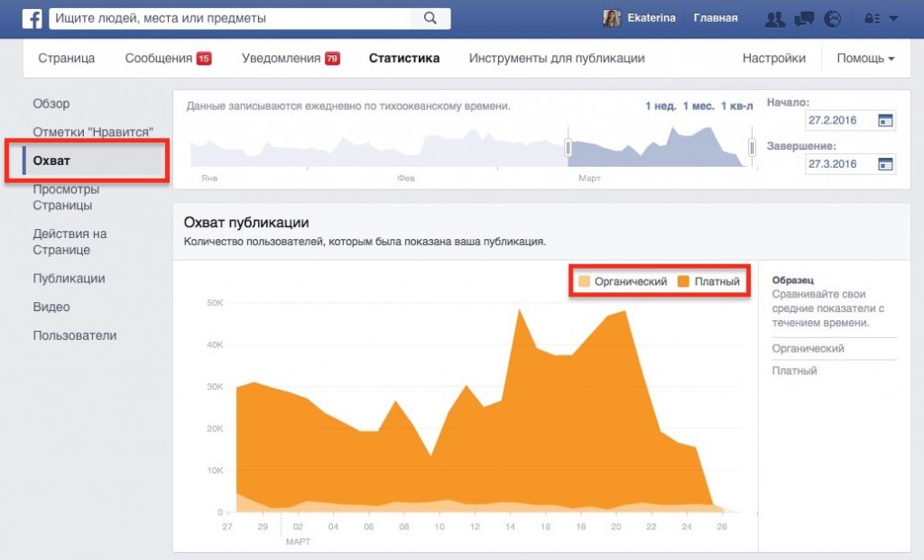This screenshot has width=924, height=560.
Task: Open calendar for Начало date
Action: (x=885, y=120)
